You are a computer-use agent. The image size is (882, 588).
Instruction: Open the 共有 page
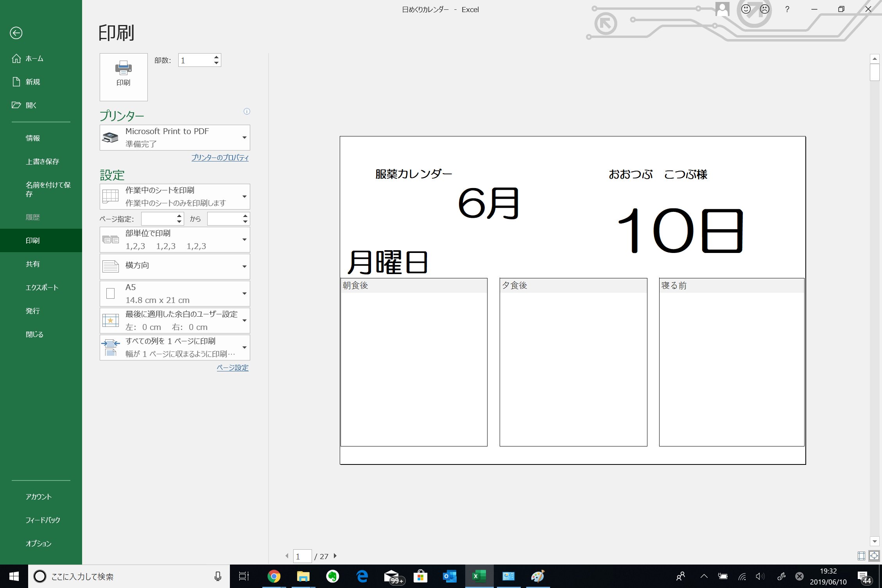coord(41,264)
